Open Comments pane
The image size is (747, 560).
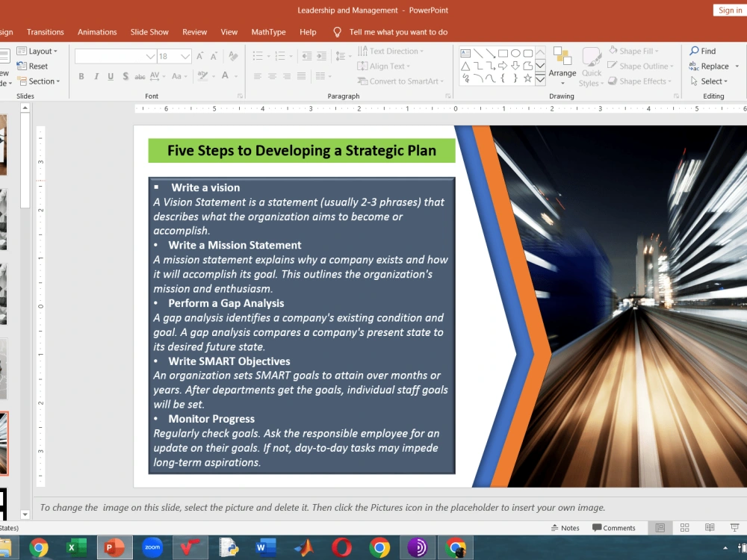[x=613, y=528]
